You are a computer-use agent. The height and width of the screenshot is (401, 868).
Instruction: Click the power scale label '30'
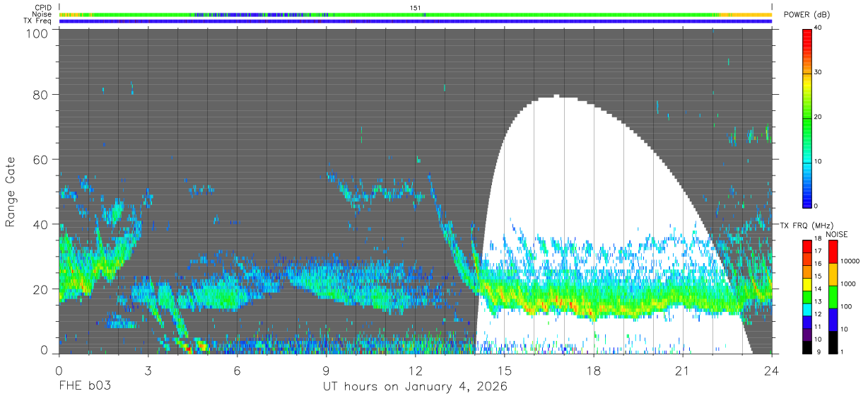point(818,72)
